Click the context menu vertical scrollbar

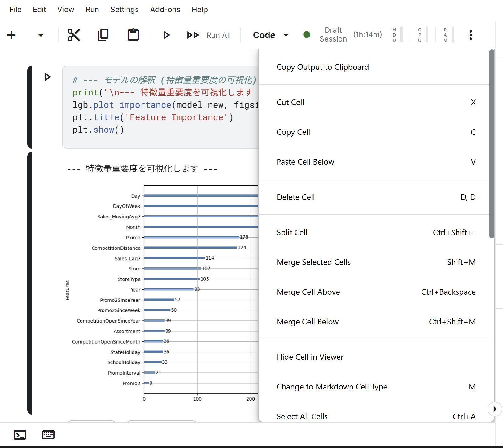click(x=492, y=144)
